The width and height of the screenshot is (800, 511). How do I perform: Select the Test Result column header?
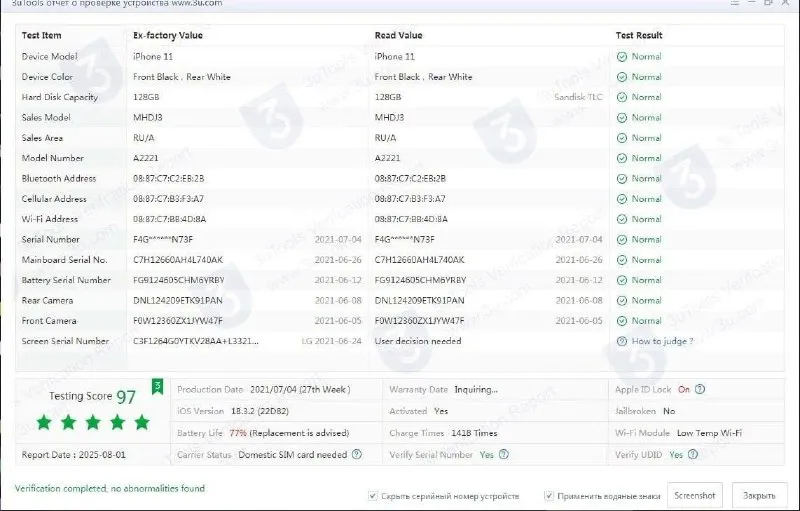[639, 35]
